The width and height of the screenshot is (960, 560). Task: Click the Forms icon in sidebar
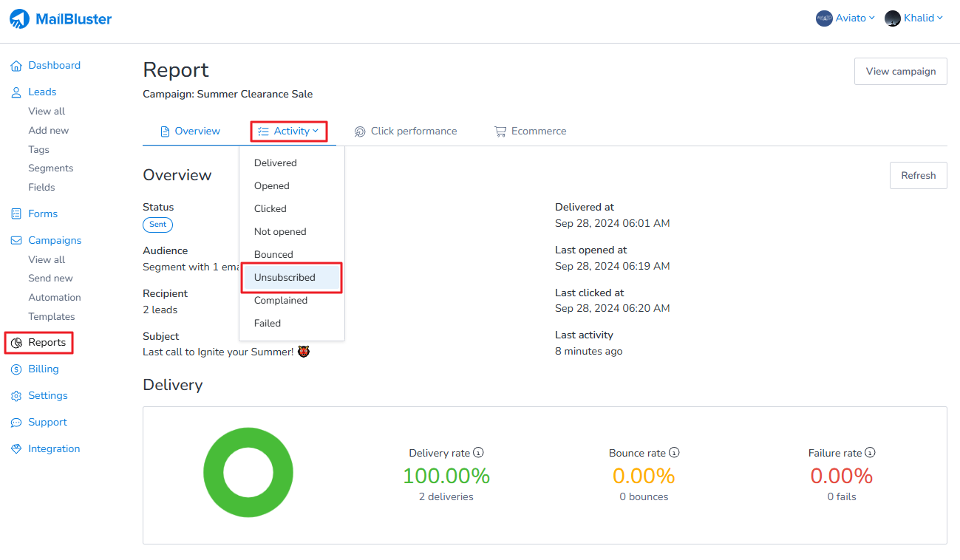pyautogui.click(x=16, y=214)
